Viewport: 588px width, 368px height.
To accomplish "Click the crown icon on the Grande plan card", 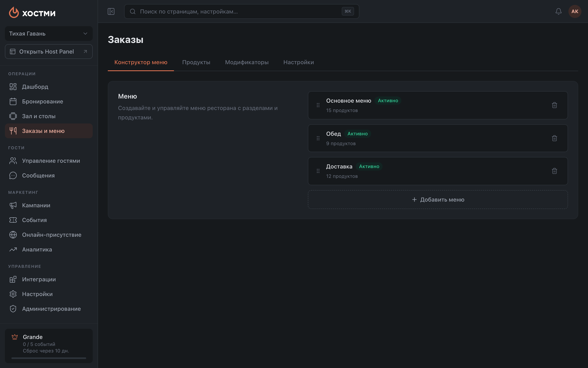I will coord(14,337).
